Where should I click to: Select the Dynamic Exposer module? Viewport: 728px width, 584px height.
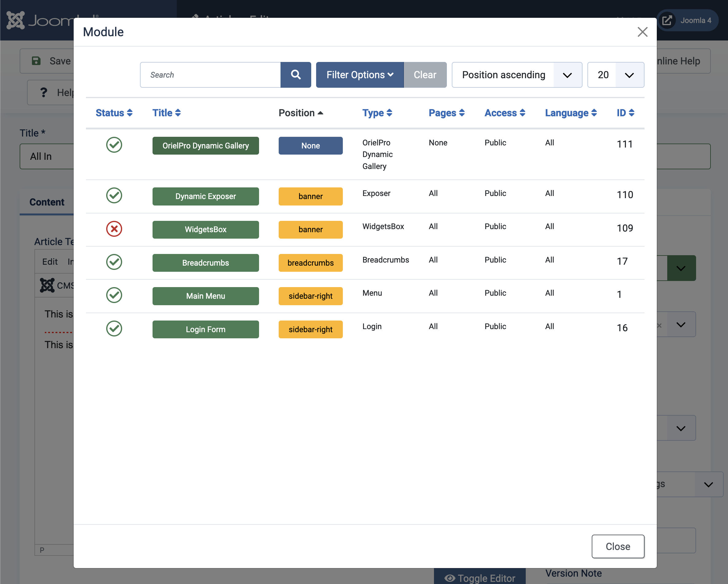(x=206, y=196)
